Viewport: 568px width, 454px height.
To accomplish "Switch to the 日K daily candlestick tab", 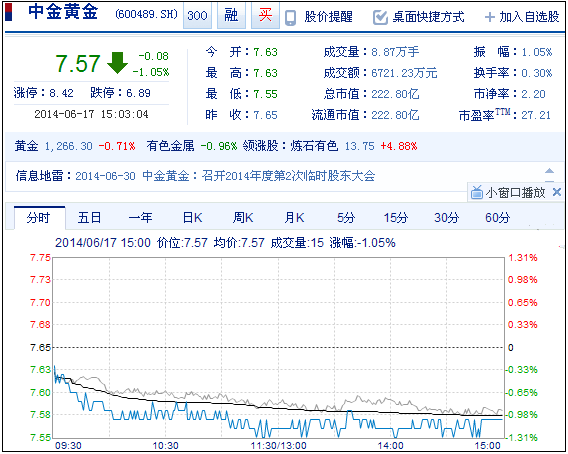I will point(192,218).
